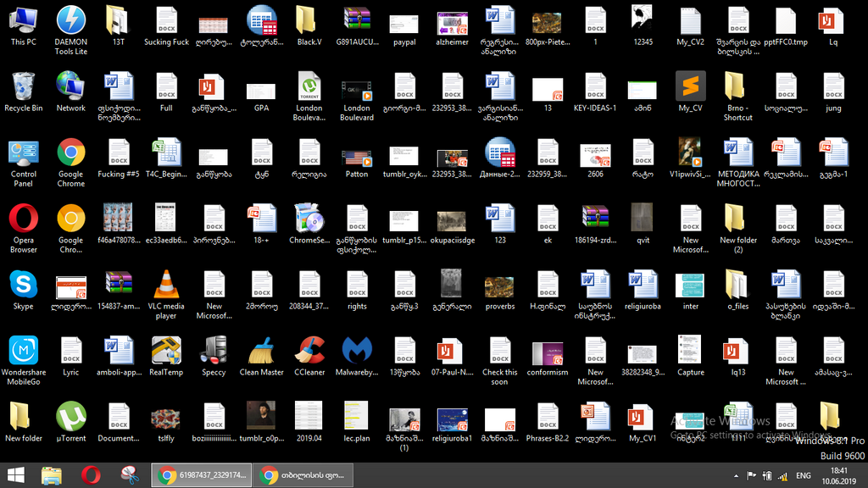Open the µTorrent shortcut
The image size is (868, 488).
(x=71, y=423)
